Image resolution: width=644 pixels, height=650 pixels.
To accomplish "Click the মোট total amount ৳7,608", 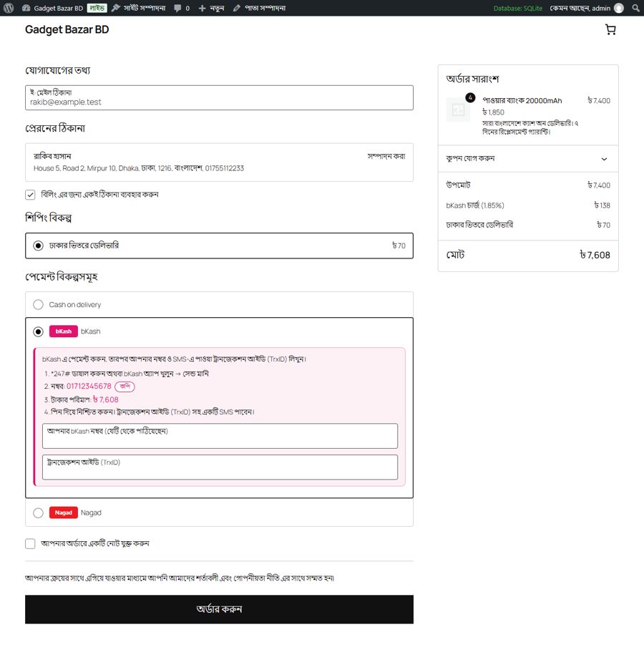I will tap(595, 255).
